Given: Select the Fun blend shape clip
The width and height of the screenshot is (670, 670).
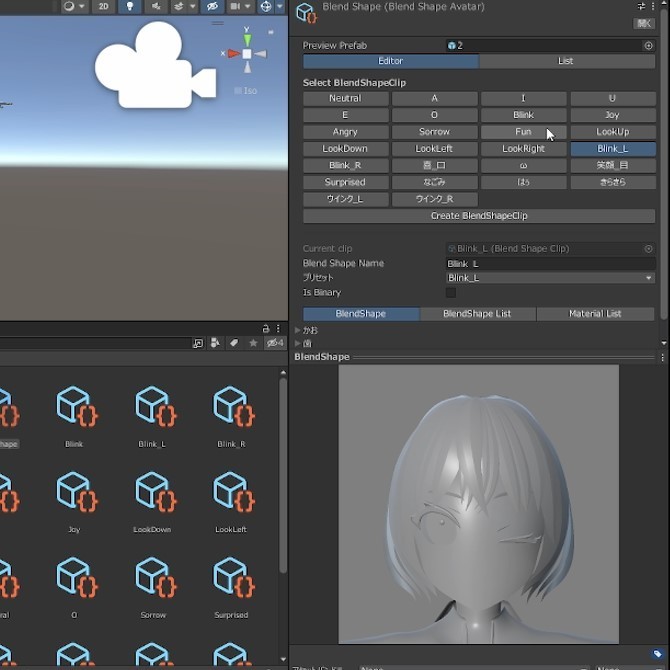Looking at the screenshot, I should (x=523, y=132).
